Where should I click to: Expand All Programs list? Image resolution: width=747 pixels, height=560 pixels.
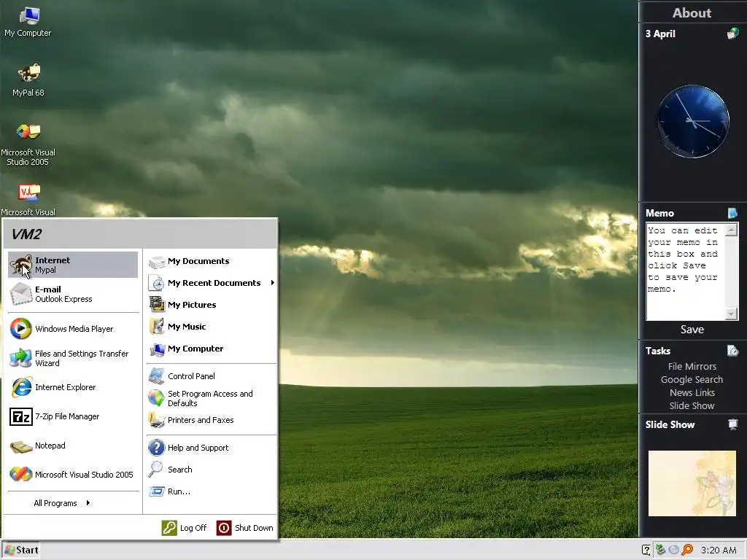(x=62, y=503)
